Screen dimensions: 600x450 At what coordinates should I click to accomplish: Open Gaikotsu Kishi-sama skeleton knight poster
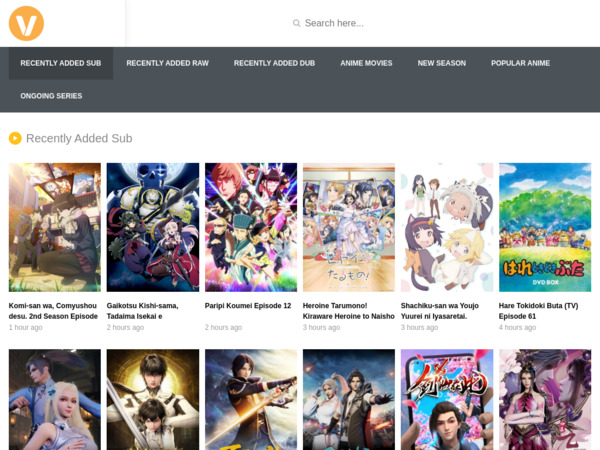click(x=153, y=227)
